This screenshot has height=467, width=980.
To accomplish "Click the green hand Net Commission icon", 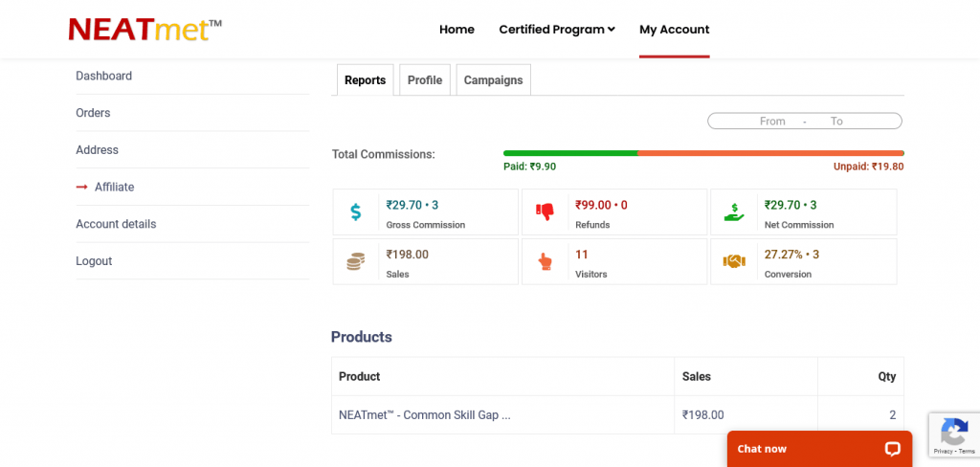I will point(734,211).
